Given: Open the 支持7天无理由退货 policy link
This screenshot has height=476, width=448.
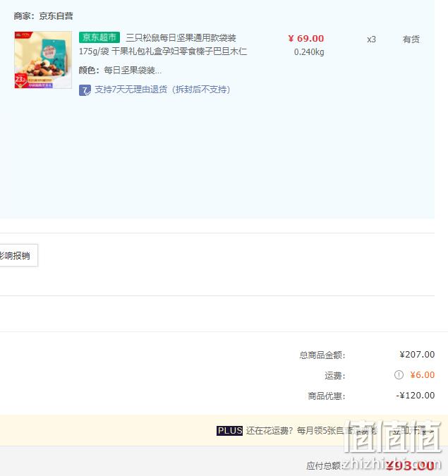Looking at the screenshot, I should click(162, 90).
